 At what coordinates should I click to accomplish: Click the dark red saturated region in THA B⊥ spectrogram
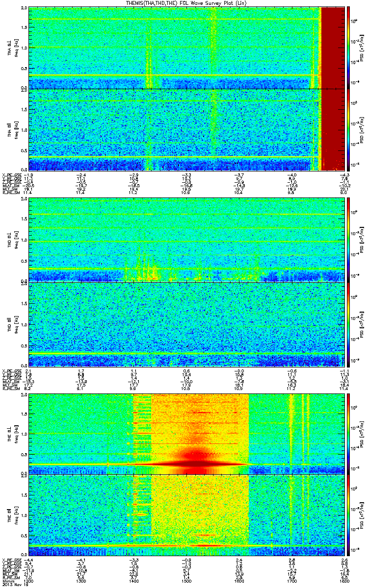[333, 47]
